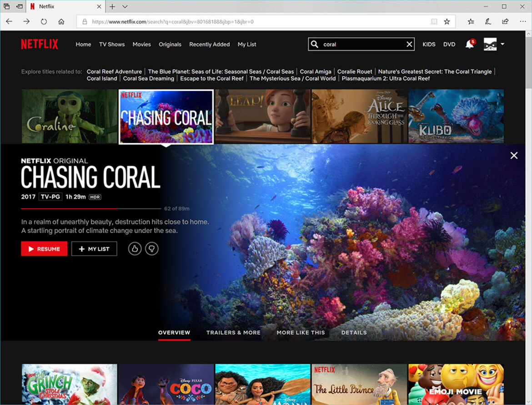Open Recently Added in the navigation
This screenshot has width=532, height=405.
point(209,44)
